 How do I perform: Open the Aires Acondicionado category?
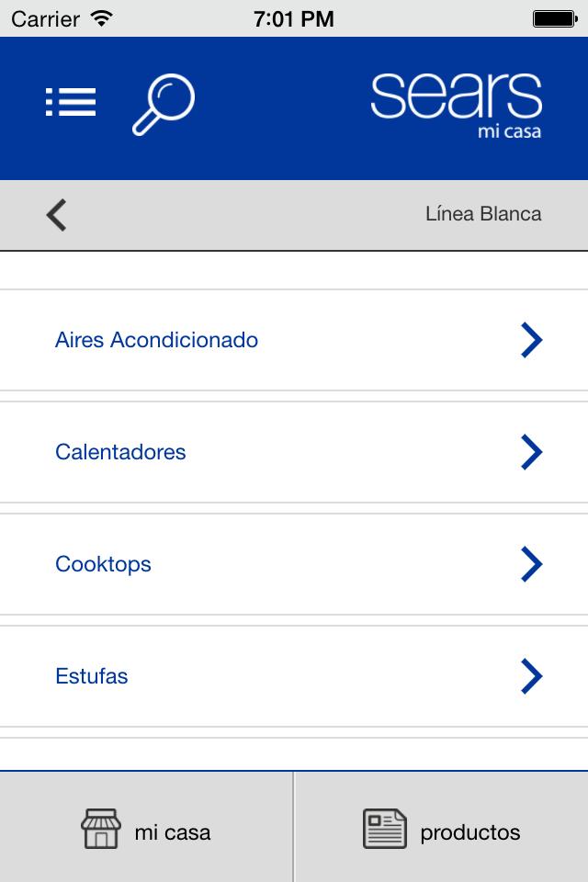point(157,340)
